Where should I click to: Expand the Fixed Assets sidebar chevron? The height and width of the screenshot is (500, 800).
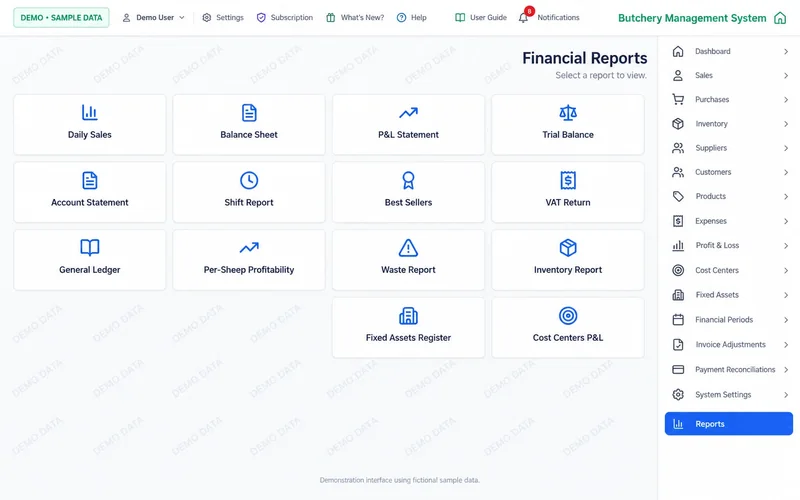tap(786, 295)
